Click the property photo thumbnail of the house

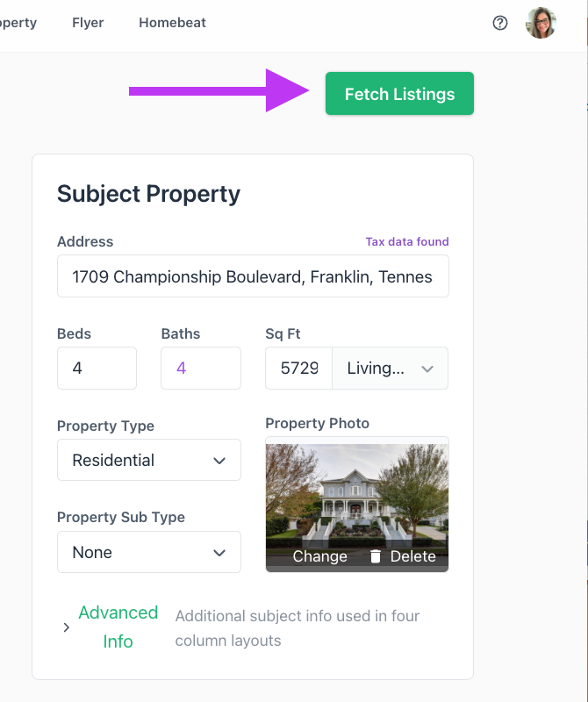click(356, 491)
